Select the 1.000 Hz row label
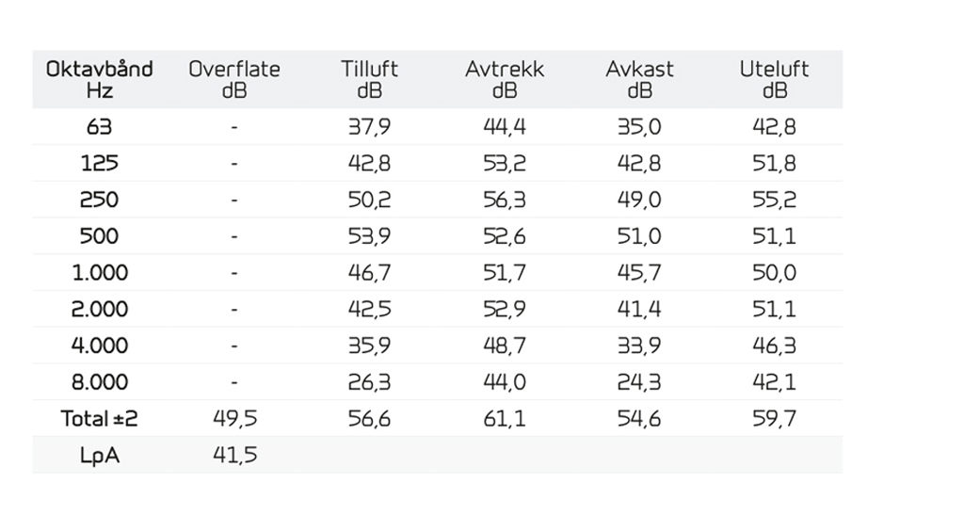980x531 pixels. (100, 272)
